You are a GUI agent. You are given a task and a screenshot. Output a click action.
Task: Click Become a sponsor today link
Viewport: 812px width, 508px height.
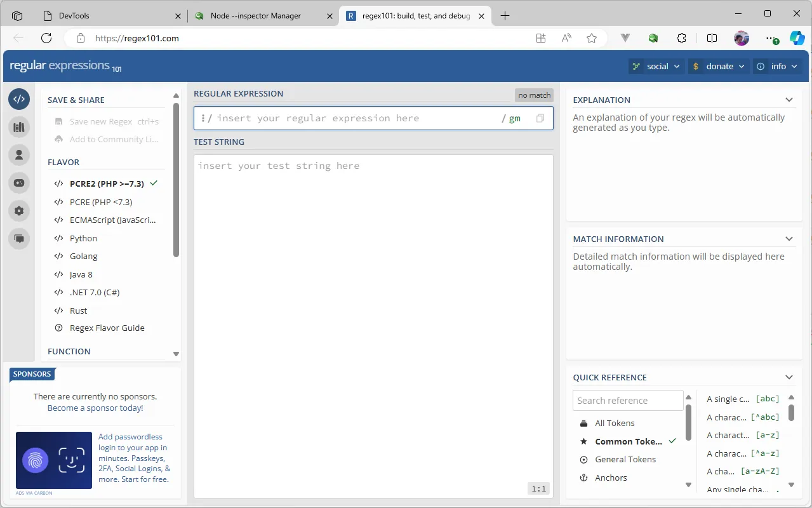click(95, 408)
